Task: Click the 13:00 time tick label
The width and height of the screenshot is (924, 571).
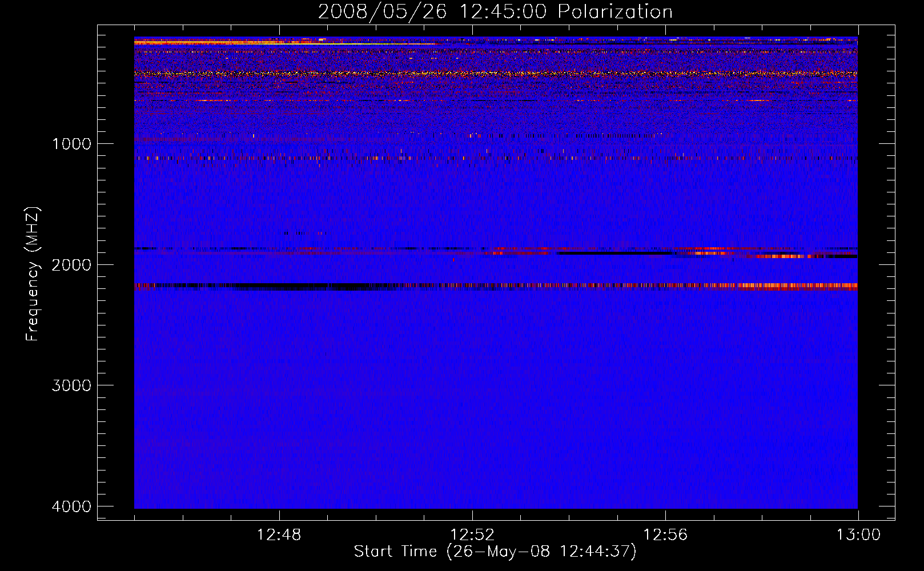Action: point(858,535)
